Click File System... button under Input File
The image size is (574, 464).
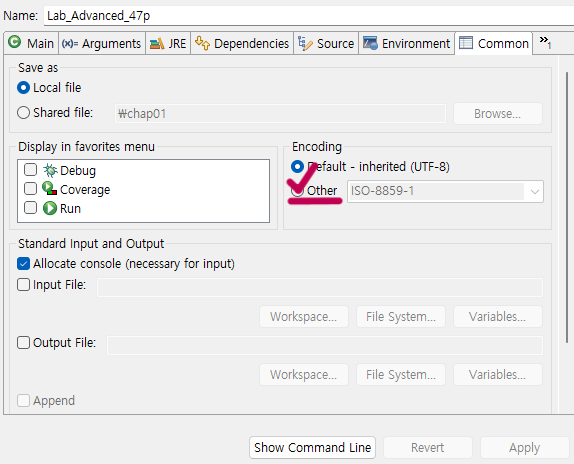click(401, 317)
